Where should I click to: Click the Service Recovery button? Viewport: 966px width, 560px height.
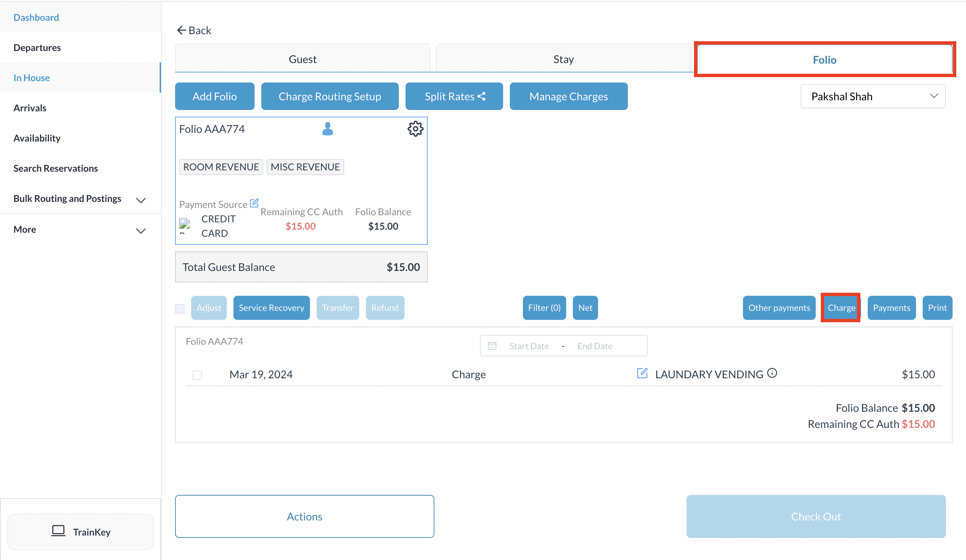271,308
